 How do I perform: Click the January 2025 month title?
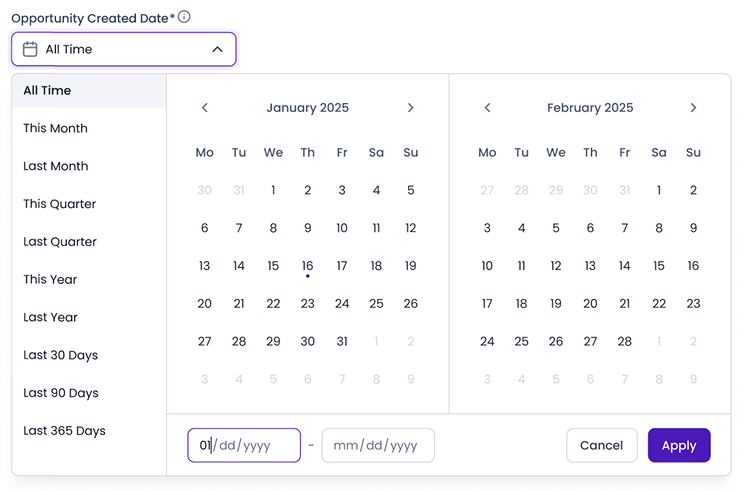pos(308,108)
